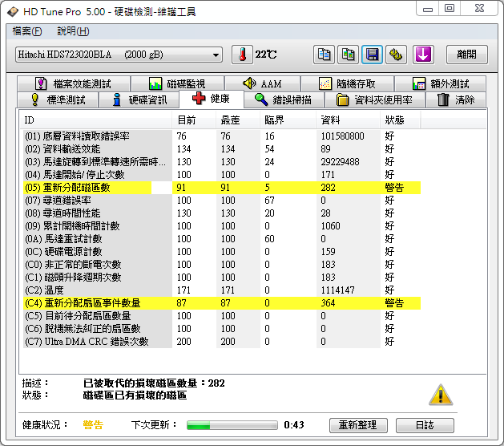Click the 重新整理 refresh button

(358, 425)
